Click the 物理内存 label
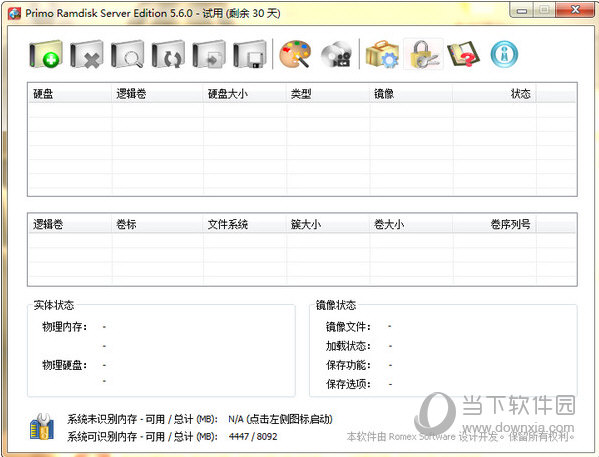Screen dimensions: 599x457 [x=65, y=327]
